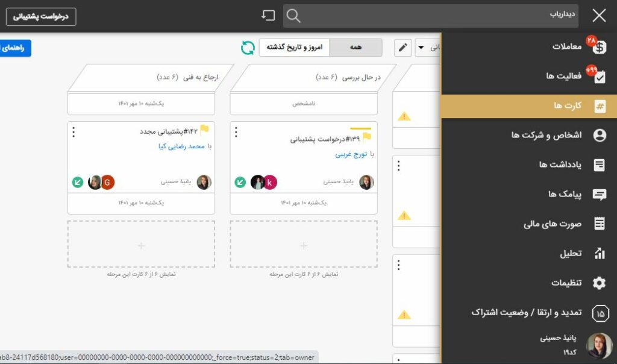
Task: Click the Didar search field
Action: tap(430, 16)
